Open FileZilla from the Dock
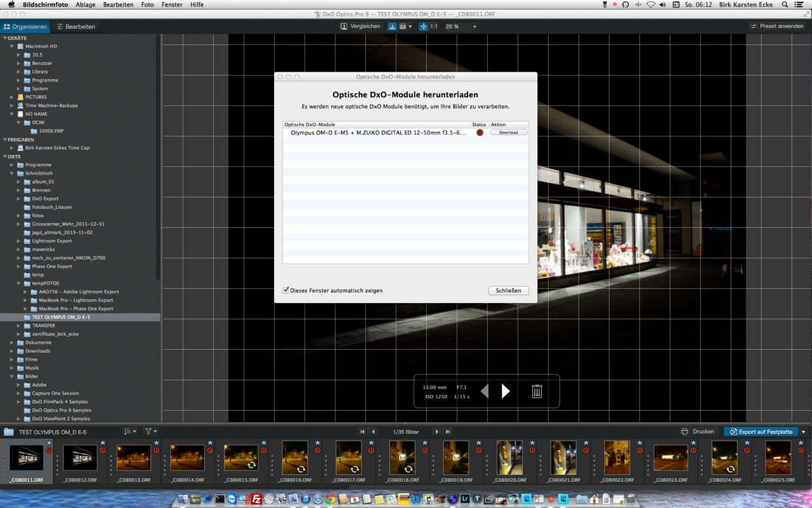Viewport: 812px width, 508px height. click(x=257, y=499)
